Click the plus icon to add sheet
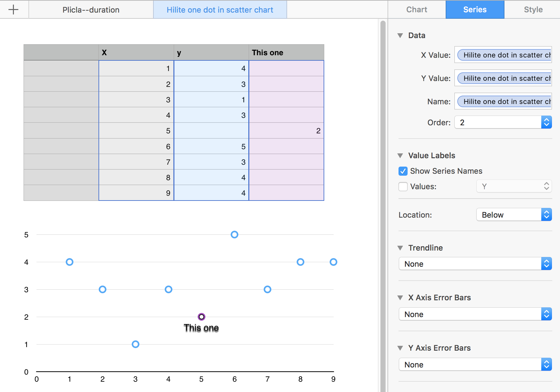560x392 pixels. pos(13,10)
